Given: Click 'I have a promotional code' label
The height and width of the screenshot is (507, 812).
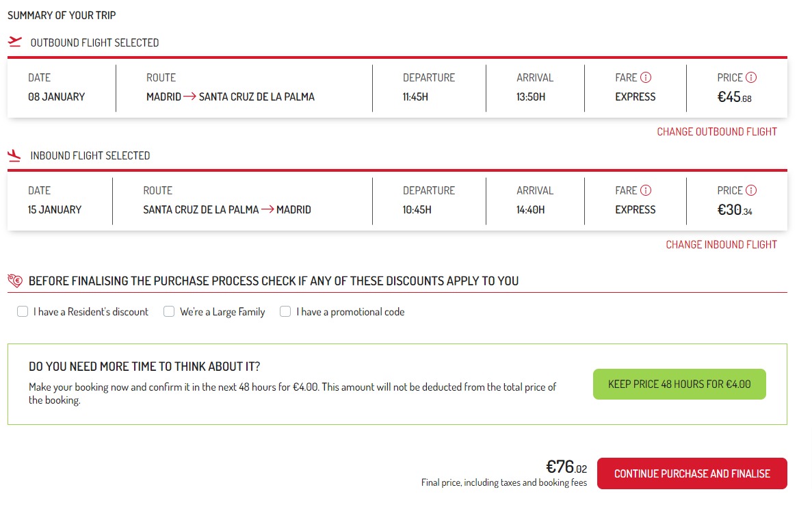Looking at the screenshot, I should 350,312.
